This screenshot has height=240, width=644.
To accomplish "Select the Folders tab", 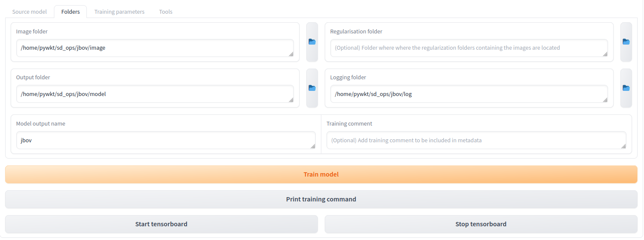I will (71, 12).
